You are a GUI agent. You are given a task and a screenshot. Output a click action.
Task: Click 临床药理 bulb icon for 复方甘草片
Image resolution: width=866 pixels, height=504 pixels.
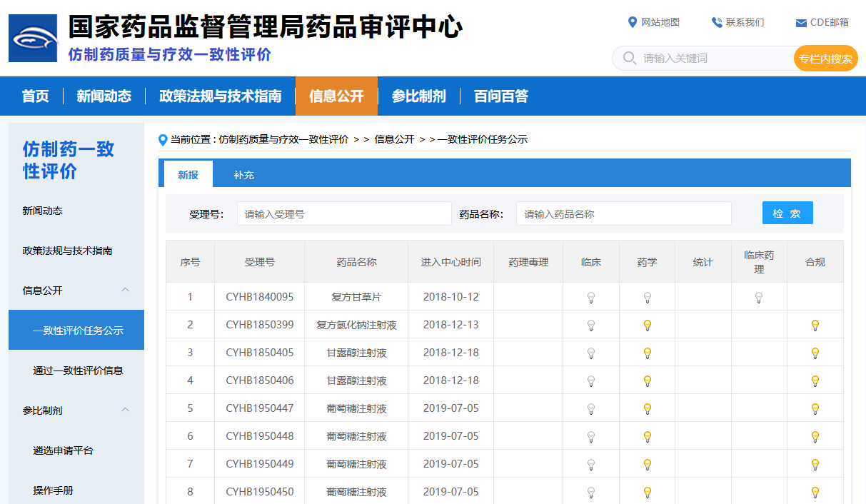(759, 298)
